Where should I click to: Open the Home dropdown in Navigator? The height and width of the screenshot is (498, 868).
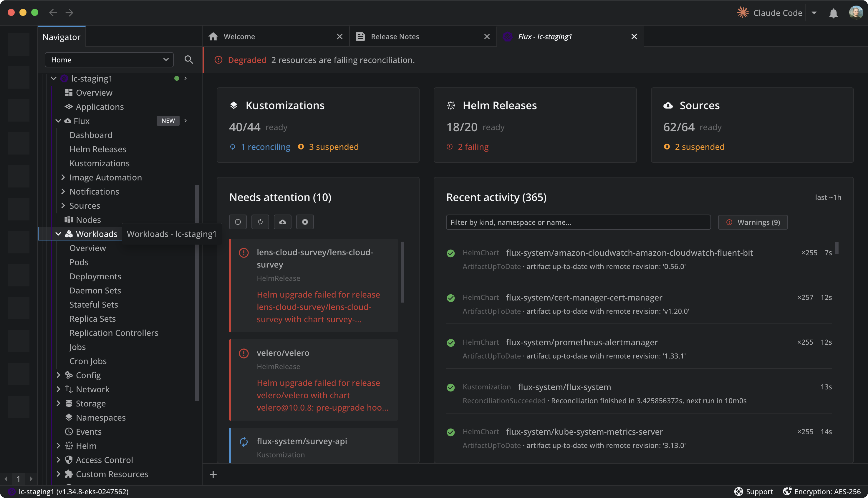click(109, 59)
